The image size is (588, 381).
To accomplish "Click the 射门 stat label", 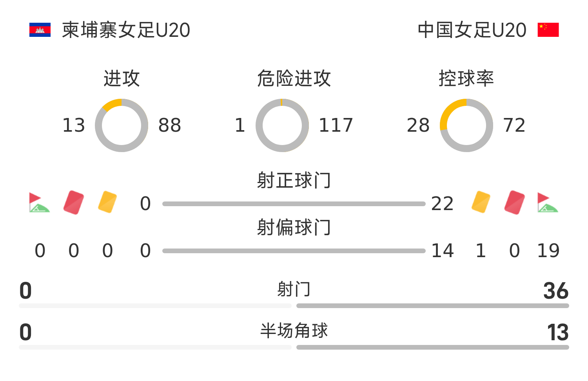I will [294, 289].
